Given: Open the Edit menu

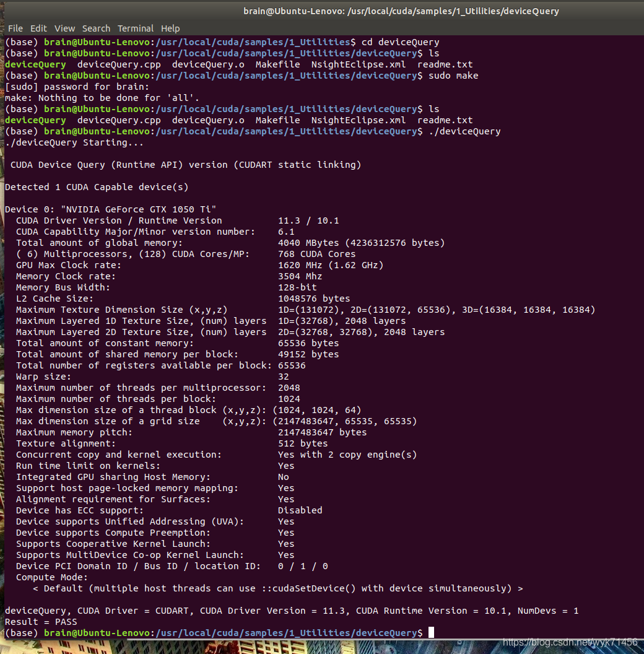Looking at the screenshot, I should point(38,28).
